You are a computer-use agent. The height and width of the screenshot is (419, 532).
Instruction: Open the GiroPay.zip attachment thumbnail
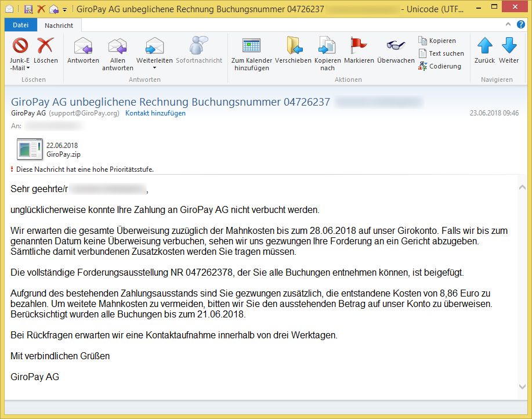click(30, 149)
